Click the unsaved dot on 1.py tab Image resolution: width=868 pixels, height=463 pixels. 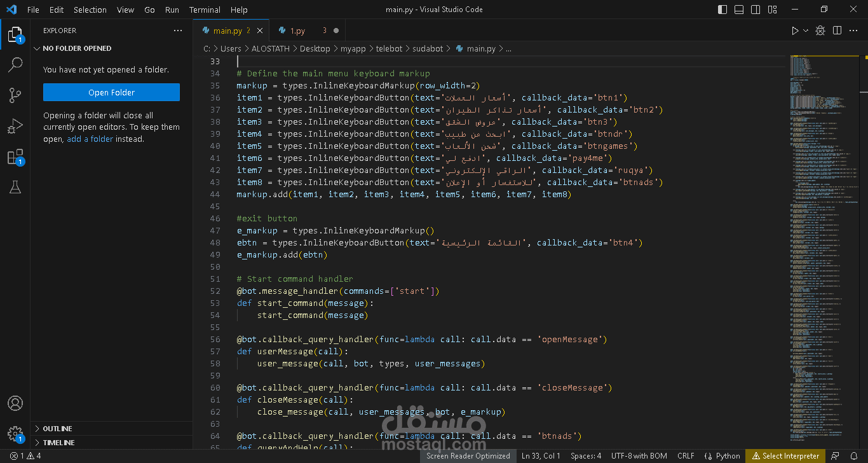pos(336,31)
